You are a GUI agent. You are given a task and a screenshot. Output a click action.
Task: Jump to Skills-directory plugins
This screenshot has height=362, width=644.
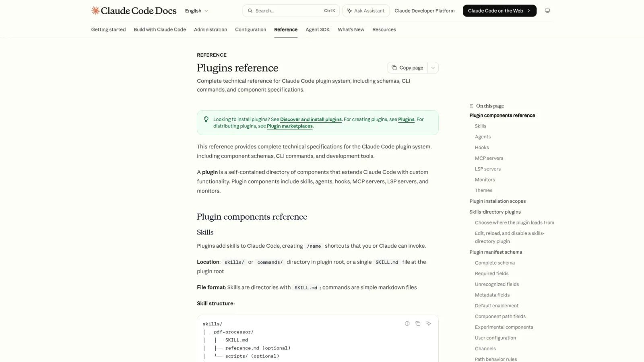pos(495,212)
